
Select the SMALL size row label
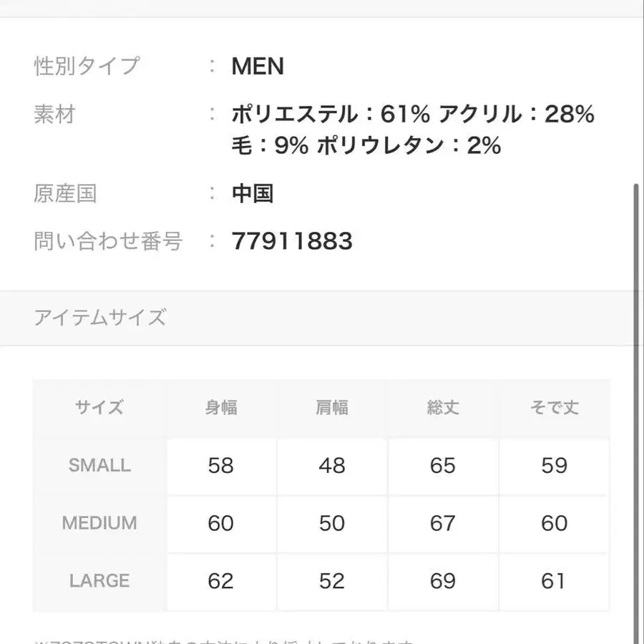pos(99,466)
